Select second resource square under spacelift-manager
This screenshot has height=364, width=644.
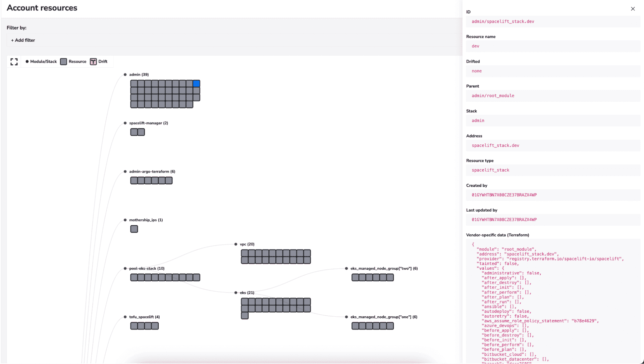[x=141, y=132]
